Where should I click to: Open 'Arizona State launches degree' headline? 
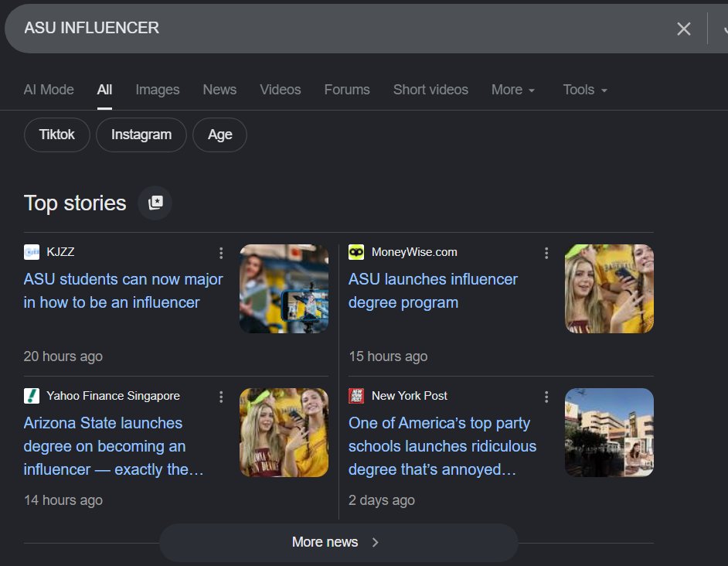pyautogui.click(x=114, y=446)
